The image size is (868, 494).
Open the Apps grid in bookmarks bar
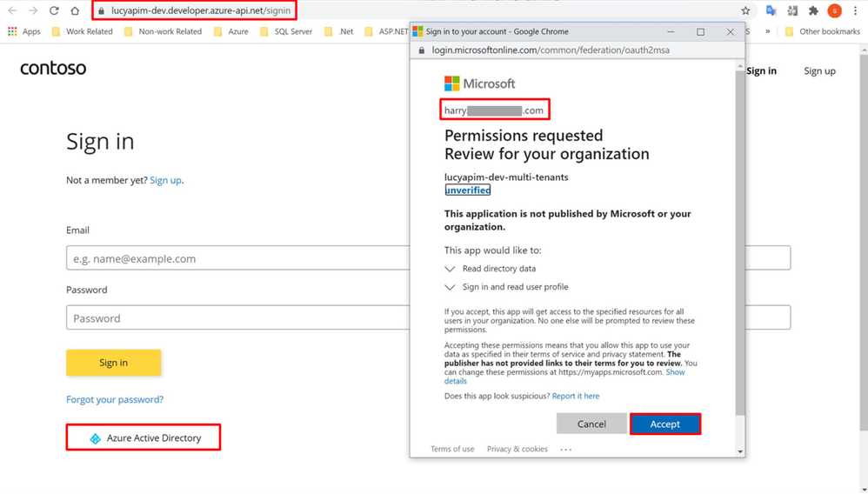click(x=23, y=31)
